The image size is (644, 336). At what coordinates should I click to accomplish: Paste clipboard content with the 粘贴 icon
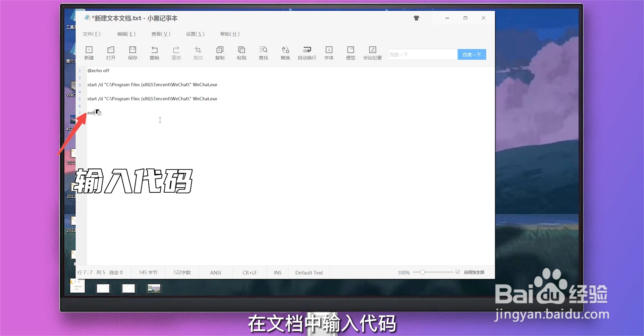pos(241,53)
